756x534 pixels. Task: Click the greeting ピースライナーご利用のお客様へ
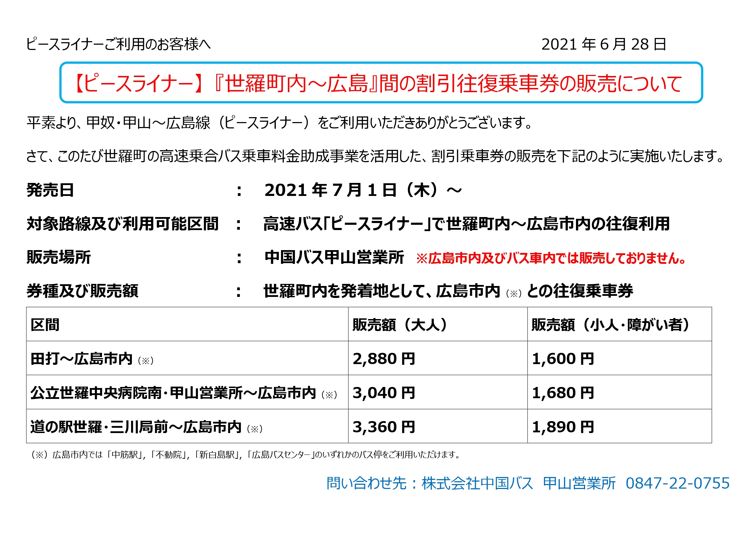click(118, 44)
